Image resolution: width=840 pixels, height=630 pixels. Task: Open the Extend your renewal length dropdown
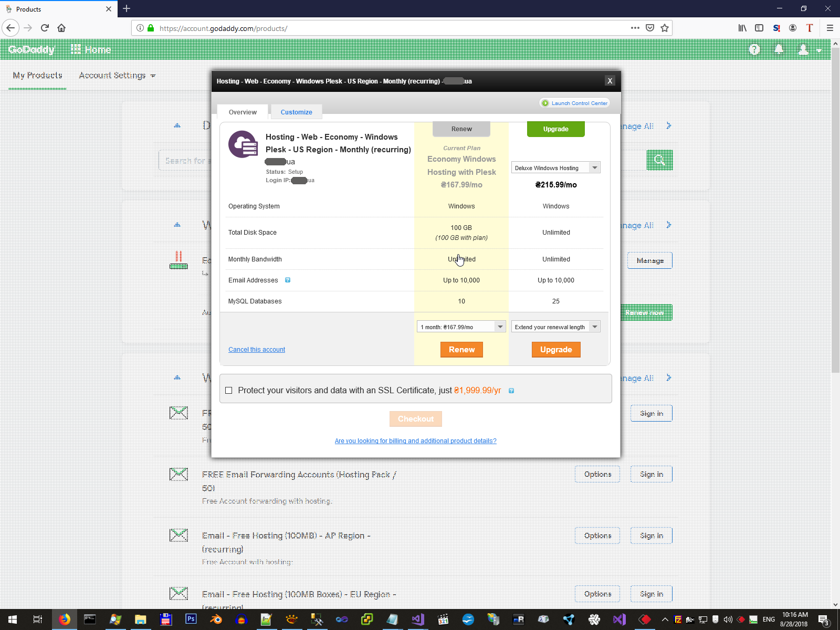555,327
